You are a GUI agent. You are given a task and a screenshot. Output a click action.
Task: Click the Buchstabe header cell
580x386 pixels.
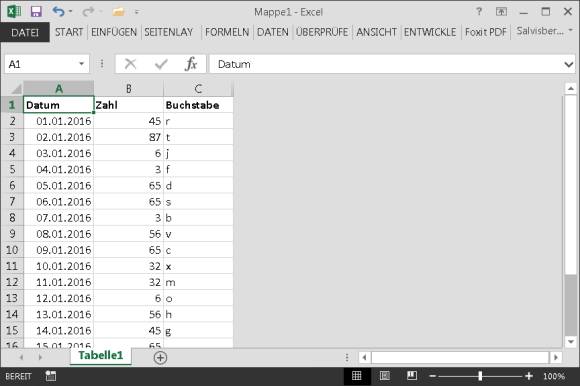click(x=198, y=105)
